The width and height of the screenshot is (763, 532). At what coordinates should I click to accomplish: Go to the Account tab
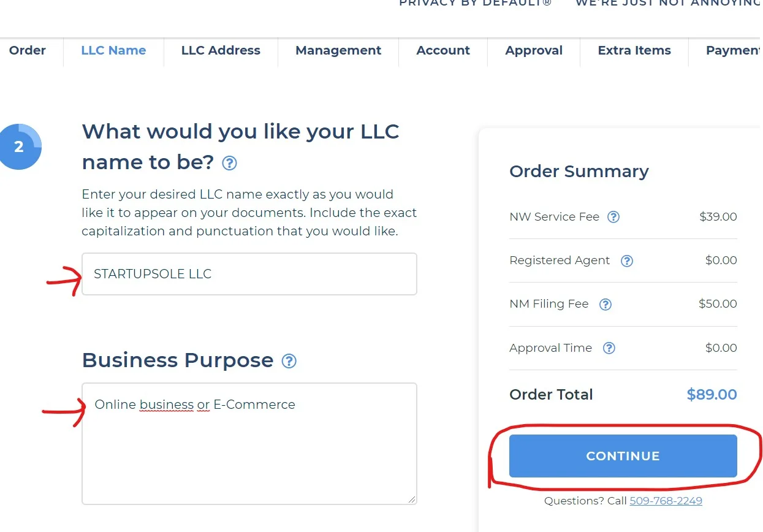click(443, 51)
